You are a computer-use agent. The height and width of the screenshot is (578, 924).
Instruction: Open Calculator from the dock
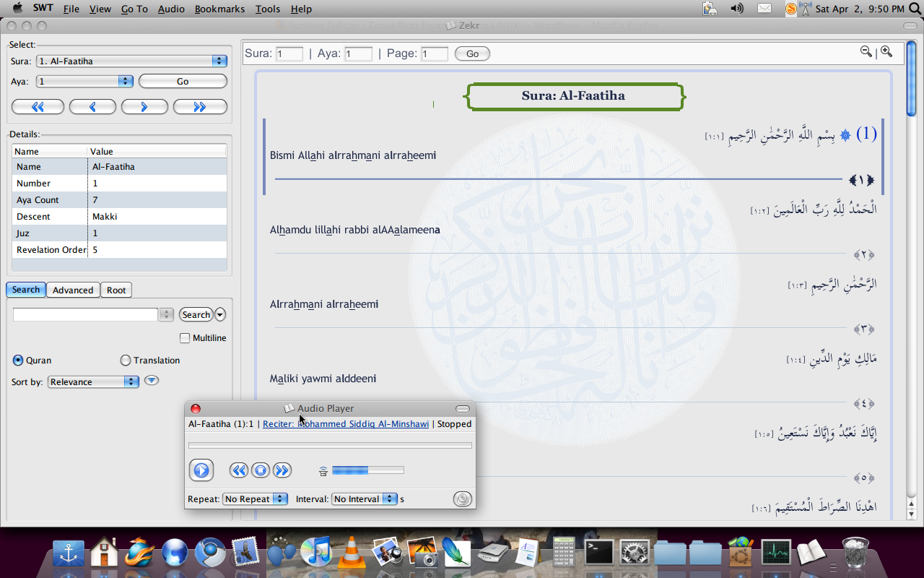(564, 553)
